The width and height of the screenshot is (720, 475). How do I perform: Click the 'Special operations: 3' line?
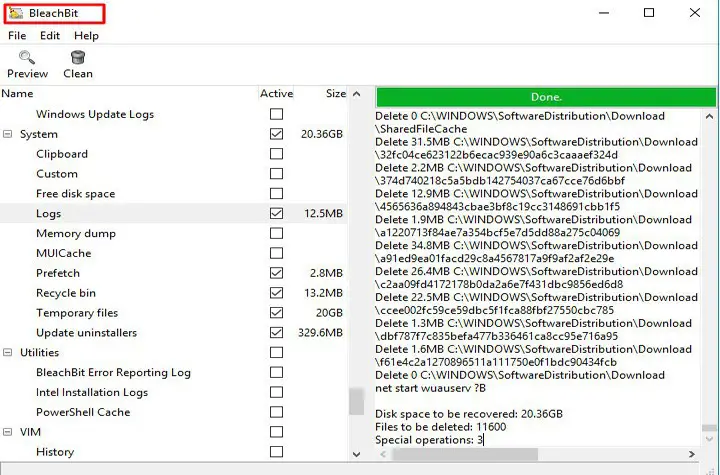pyautogui.click(x=429, y=440)
